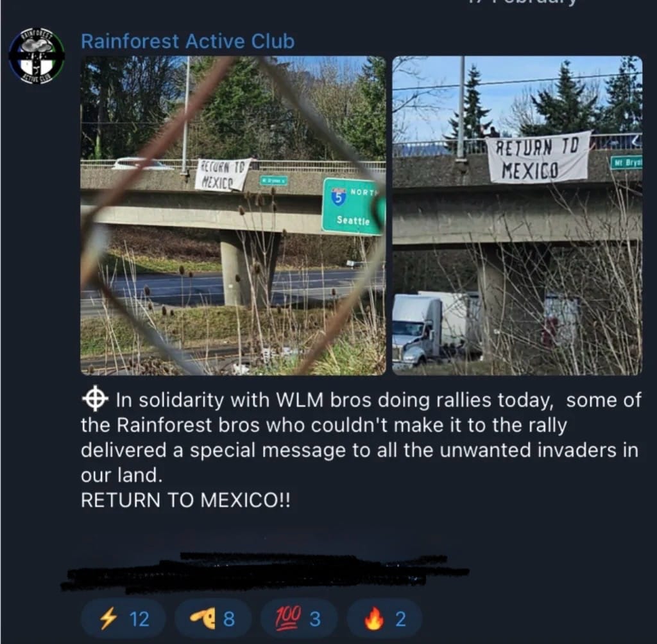Click the message paragraph starting "In solidarity"
The width and height of the screenshot is (657, 644).
(361, 438)
